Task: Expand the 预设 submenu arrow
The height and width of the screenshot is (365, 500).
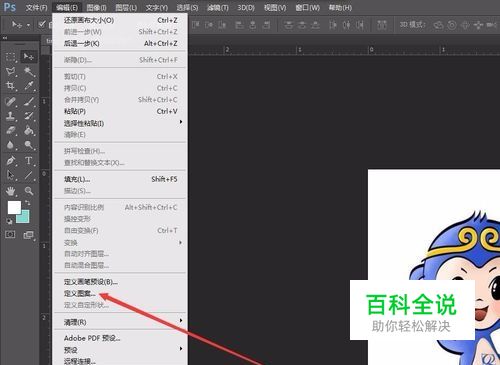Action: [x=181, y=349]
